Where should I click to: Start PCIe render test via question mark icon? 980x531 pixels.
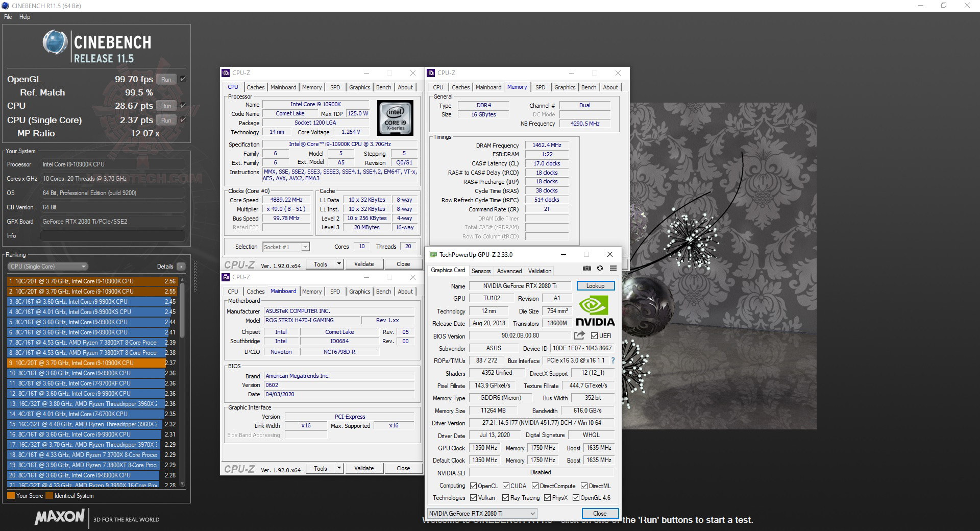[612, 360]
